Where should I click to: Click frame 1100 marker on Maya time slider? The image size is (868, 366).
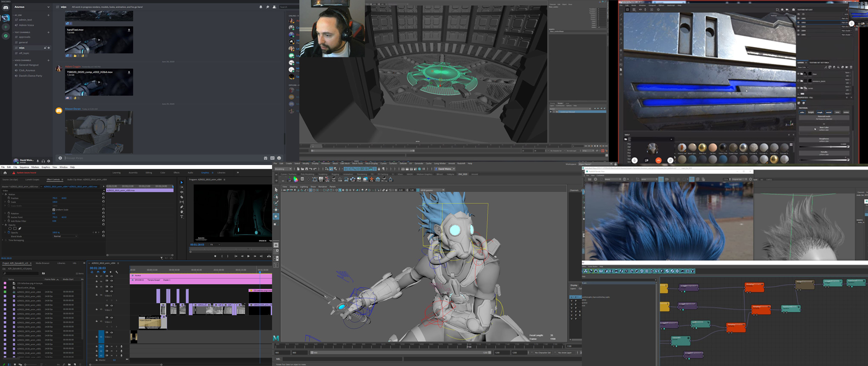point(469,347)
